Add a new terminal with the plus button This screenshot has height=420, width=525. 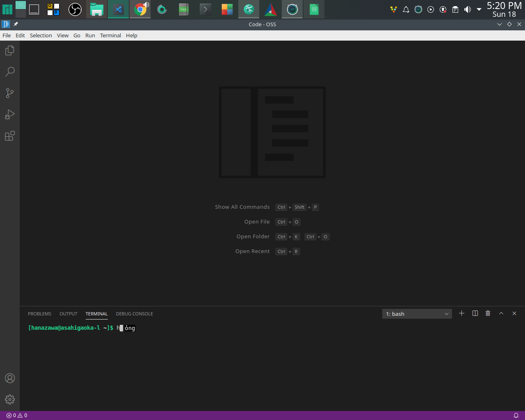point(461,313)
